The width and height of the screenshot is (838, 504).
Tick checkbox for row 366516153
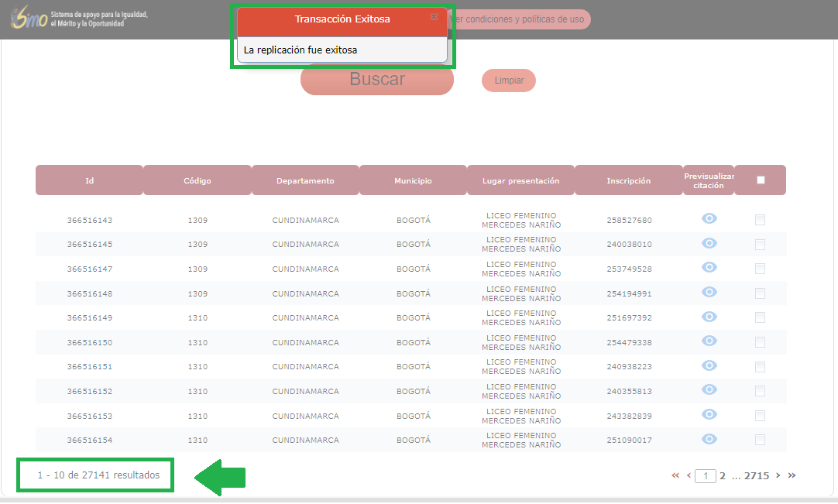760,416
